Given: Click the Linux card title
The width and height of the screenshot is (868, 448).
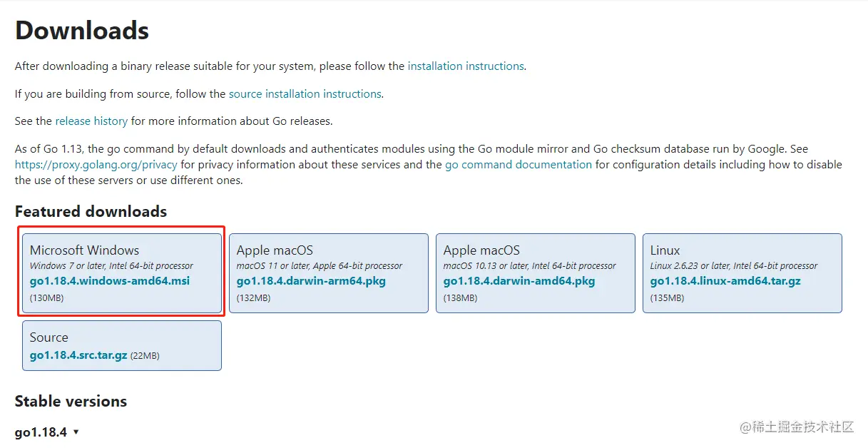Looking at the screenshot, I should tap(665, 250).
